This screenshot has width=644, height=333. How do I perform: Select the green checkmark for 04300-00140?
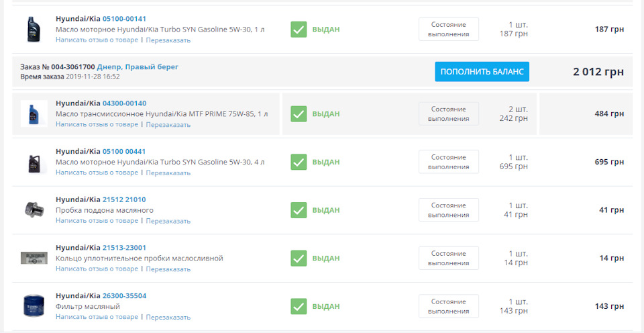pos(299,114)
